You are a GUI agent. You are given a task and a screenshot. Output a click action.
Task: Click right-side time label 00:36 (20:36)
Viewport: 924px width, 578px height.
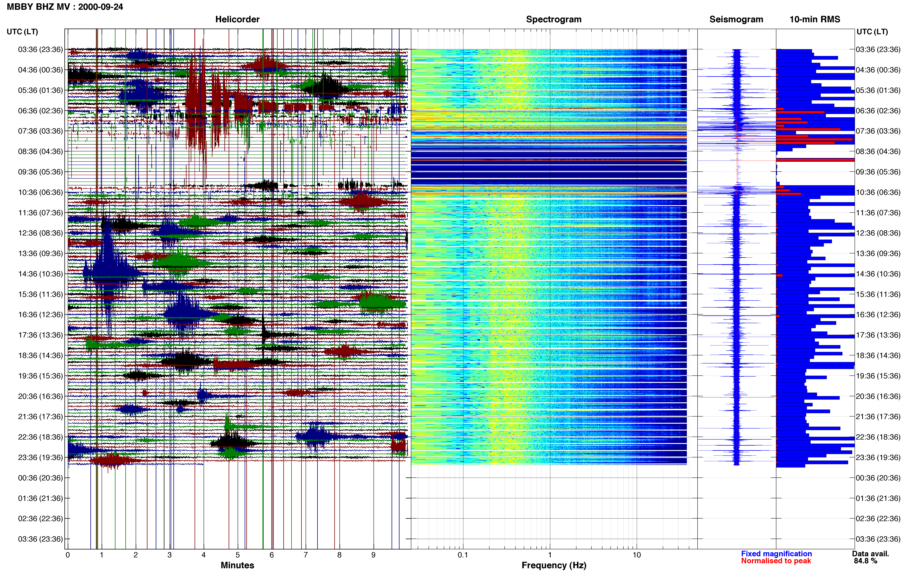coord(878,478)
